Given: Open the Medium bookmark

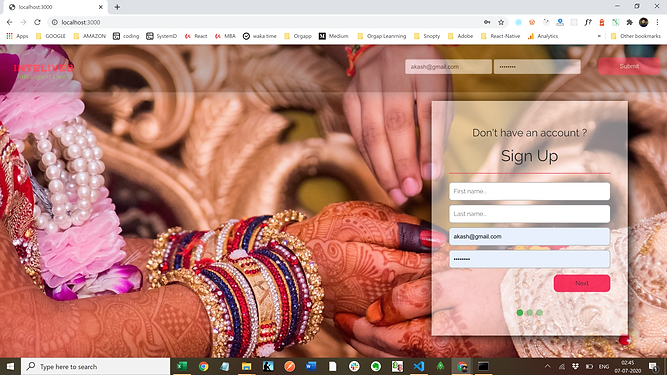Looking at the screenshot, I should [x=334, y=36].
